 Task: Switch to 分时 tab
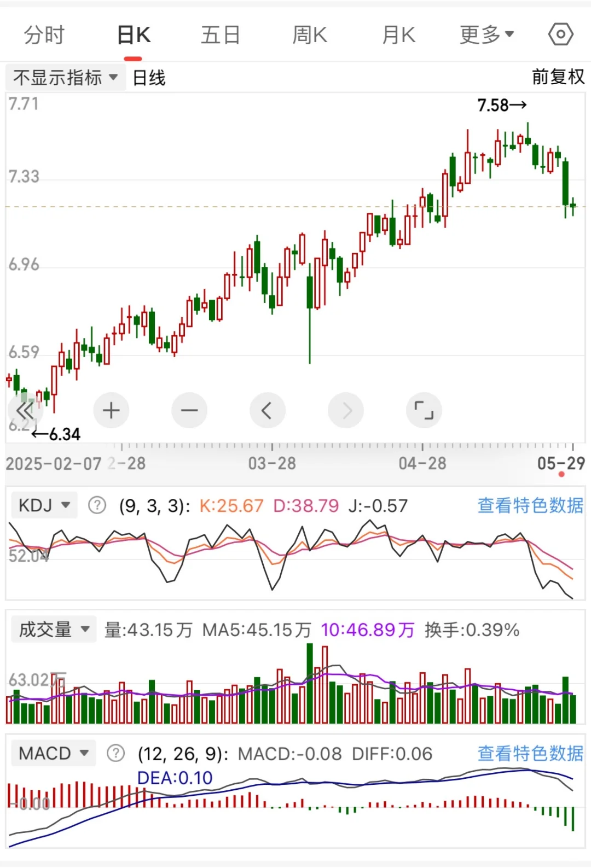(44, 35)
